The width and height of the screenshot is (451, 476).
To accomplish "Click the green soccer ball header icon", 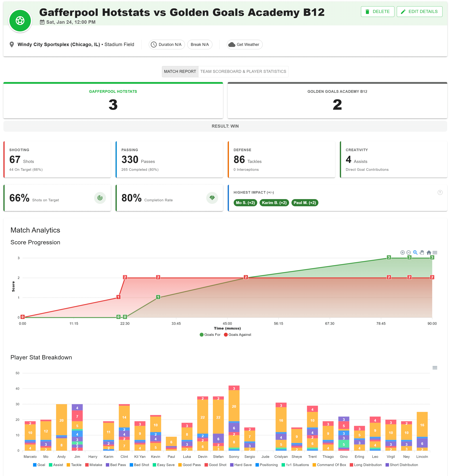I will [20, 20].
